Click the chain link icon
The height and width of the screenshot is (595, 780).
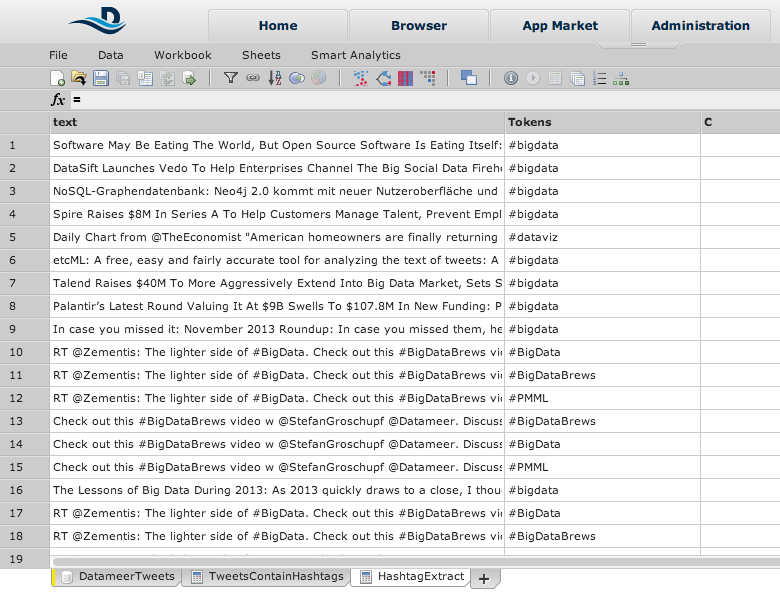253,78
